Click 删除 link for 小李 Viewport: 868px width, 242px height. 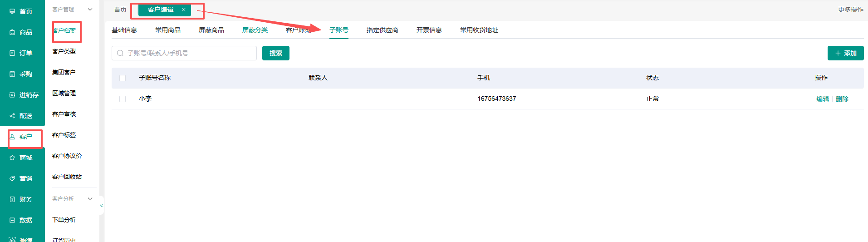[842, 99]
